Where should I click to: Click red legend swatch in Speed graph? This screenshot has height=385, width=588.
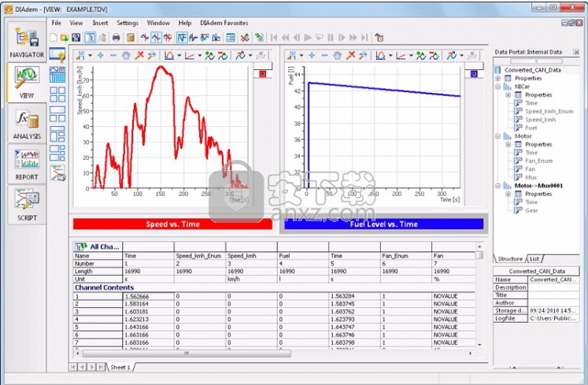(262, 74)
